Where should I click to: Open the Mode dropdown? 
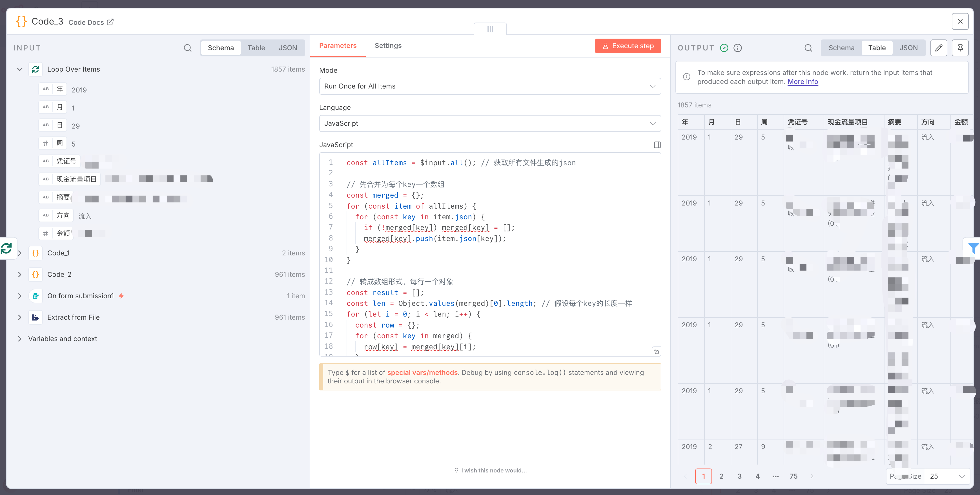tap(490, 86)
